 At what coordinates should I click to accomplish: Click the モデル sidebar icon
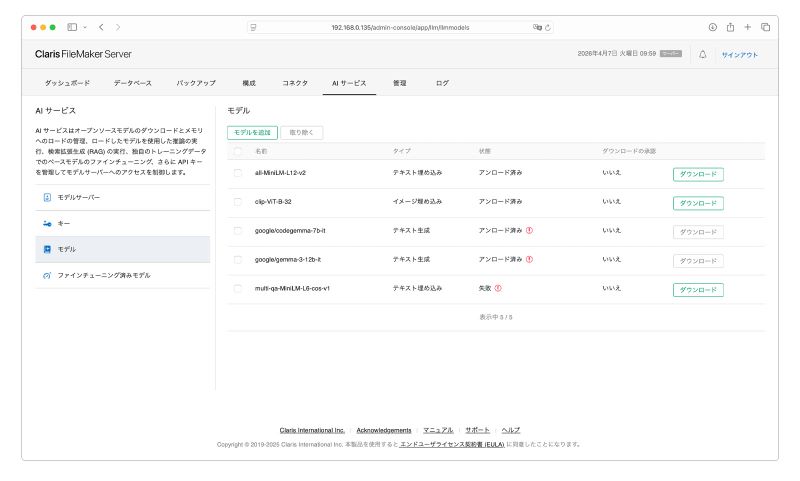click(x=47, y=249)
